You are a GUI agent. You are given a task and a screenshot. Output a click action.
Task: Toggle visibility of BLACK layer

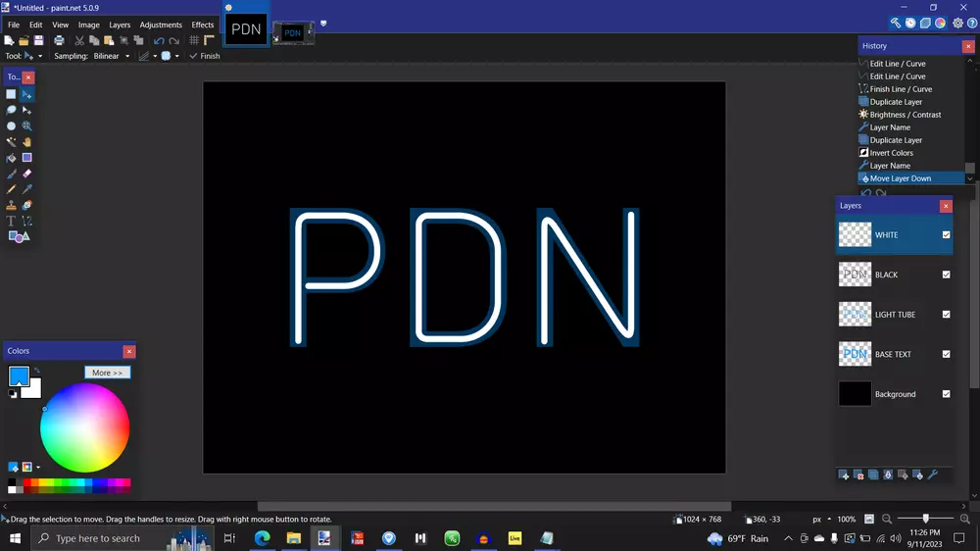point(947,275)
